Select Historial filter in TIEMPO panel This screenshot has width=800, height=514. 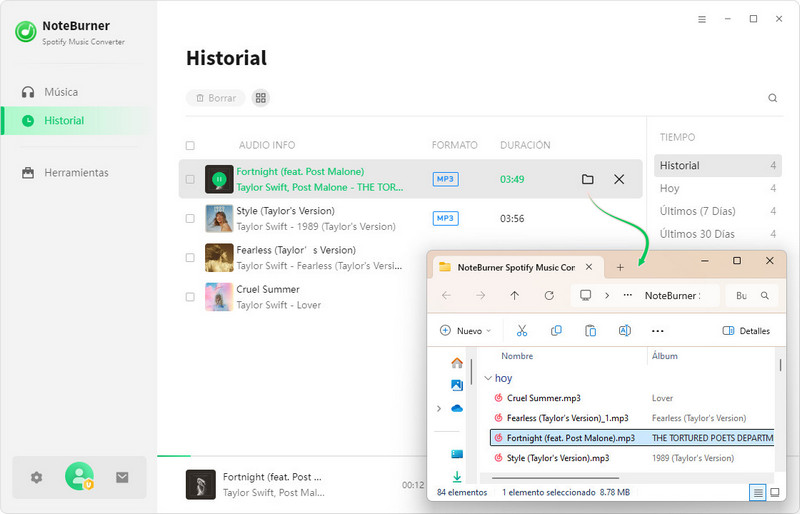(717, 165)
